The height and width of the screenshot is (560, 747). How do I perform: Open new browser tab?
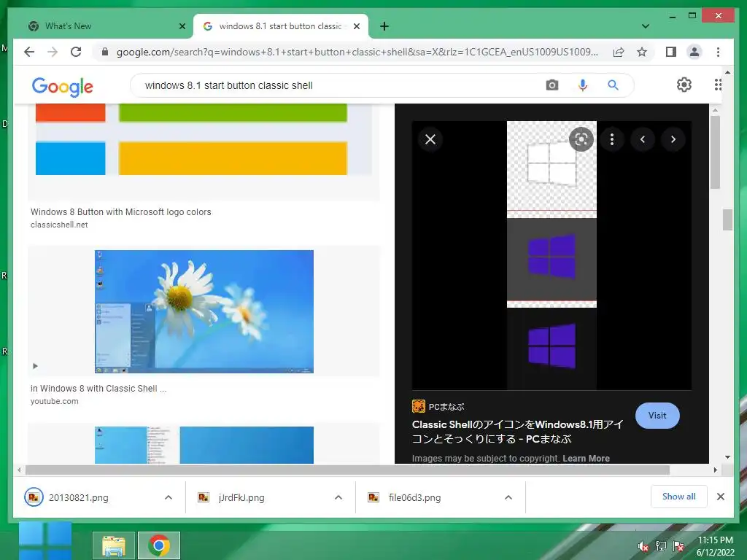(x=384, y=26)
